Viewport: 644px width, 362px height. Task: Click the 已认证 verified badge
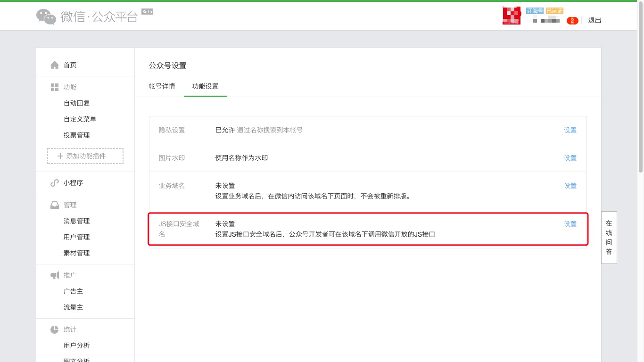pos(554,11)
